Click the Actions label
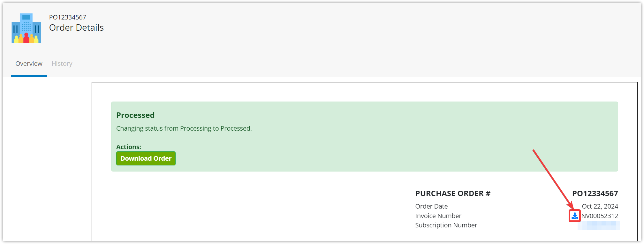 tap(129, 147)
